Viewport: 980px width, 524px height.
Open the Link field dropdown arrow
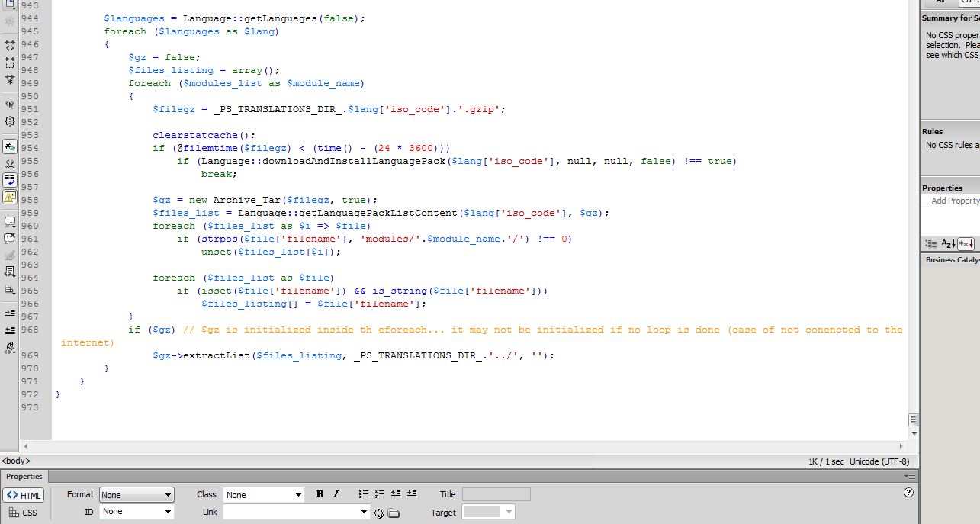tap(364, 512)
